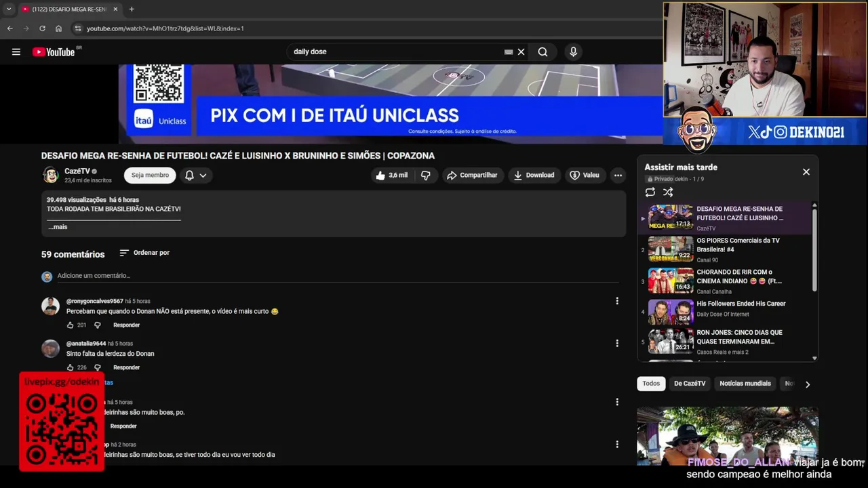Clear the search box with X icon
The image size is (868, 488).
pos(521,52)
